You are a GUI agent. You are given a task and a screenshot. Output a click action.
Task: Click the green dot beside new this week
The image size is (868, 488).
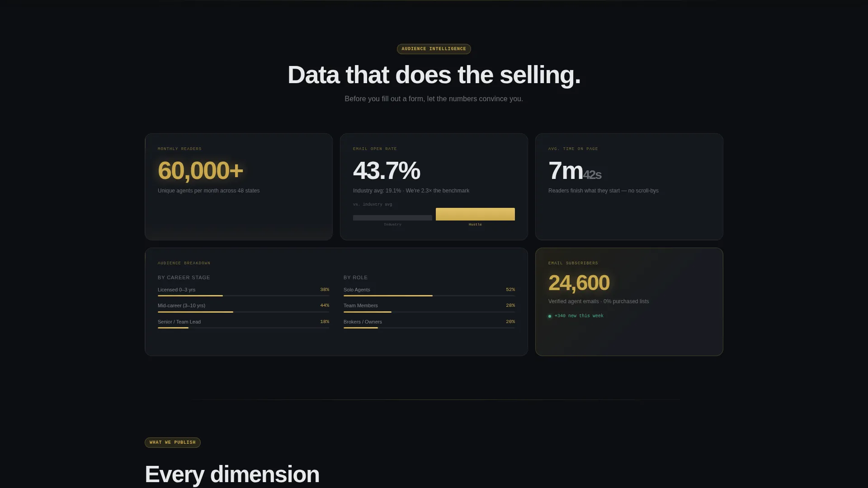tap(550, 316)
